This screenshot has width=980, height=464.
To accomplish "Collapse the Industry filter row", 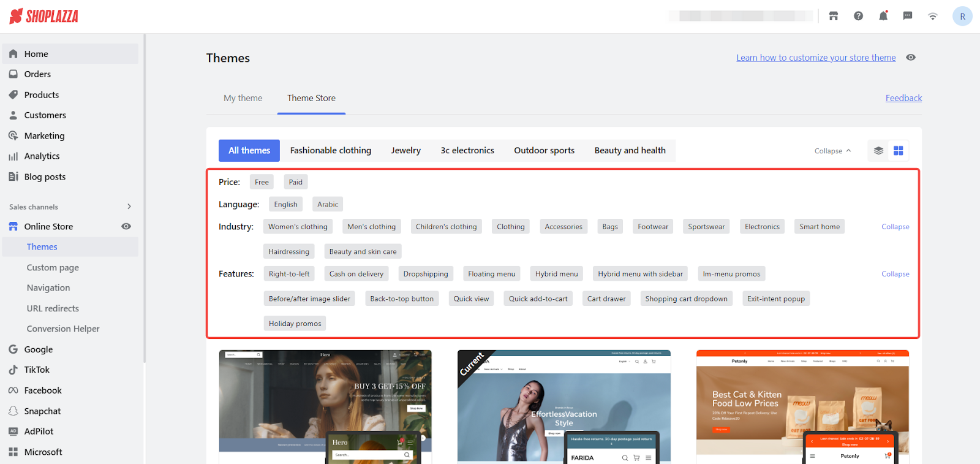I will click(x=895, y=227).
